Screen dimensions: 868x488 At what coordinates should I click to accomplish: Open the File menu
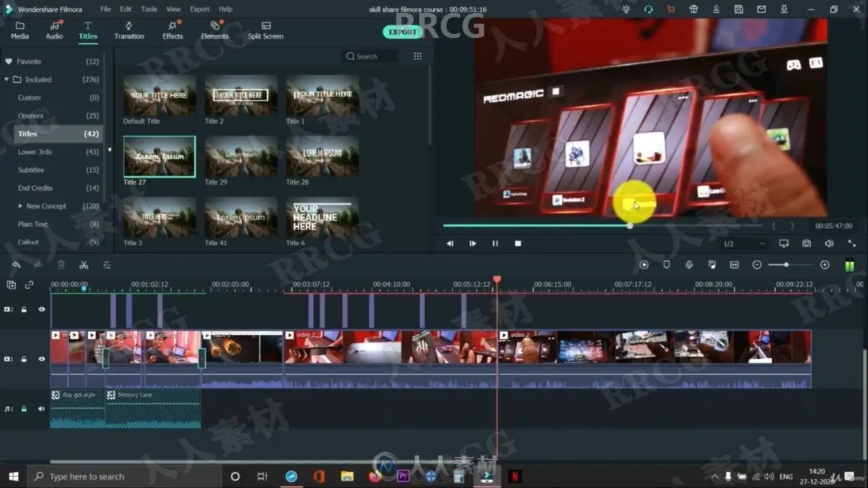click(x=106, y=9)
